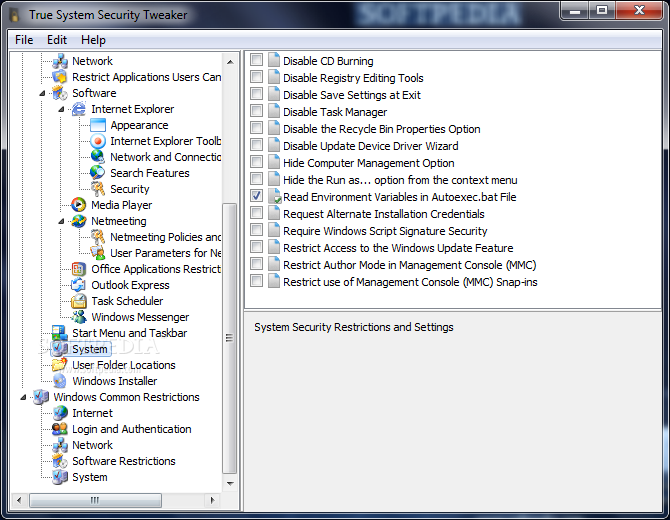Open the Edit menu
This screenshot has width=670, height=520.
tap(57, 40)
